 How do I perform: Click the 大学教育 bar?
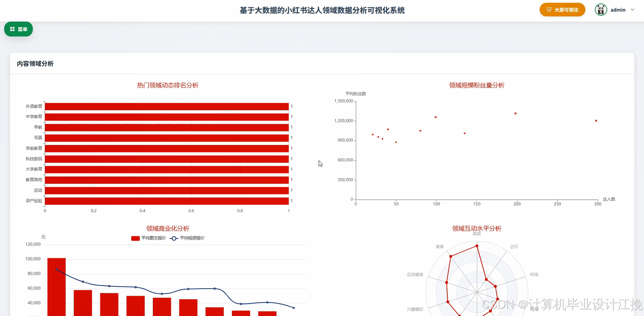click(167, 169)
